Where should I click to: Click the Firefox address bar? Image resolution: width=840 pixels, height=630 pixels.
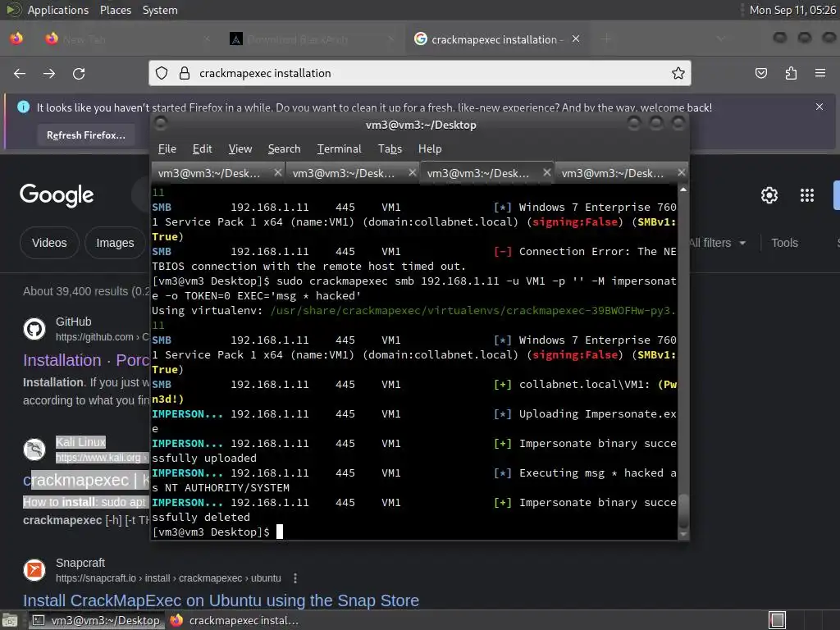[420, 73]
